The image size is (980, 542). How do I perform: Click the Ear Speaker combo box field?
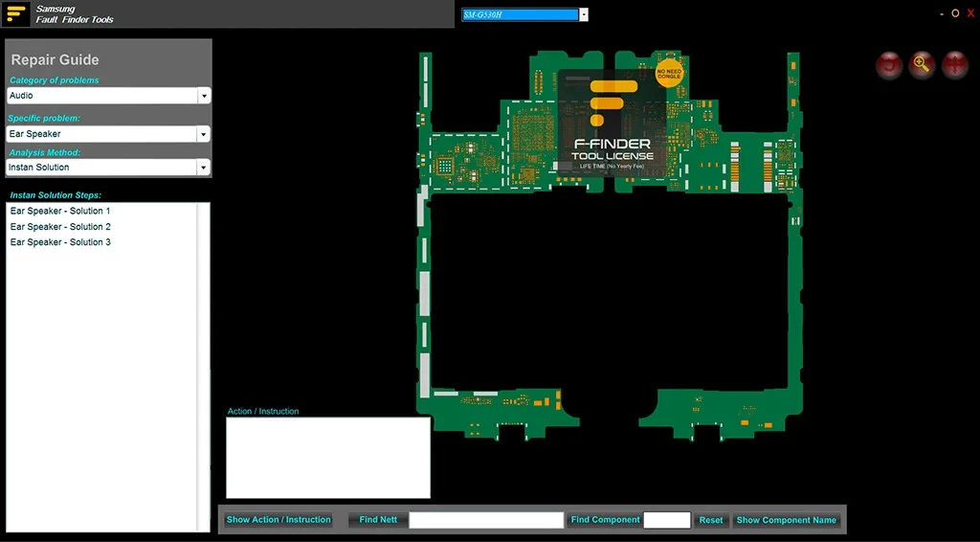tap(108, 134)
